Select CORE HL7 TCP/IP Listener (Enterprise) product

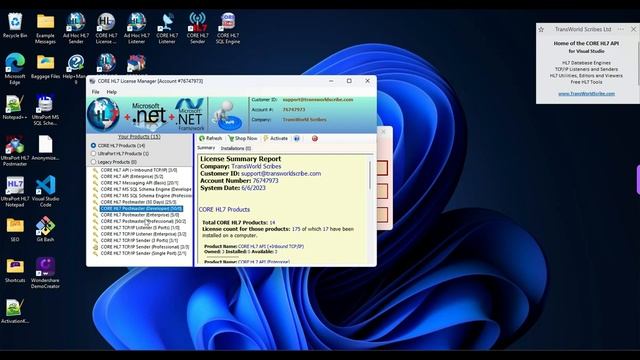(x=143, y=234)
